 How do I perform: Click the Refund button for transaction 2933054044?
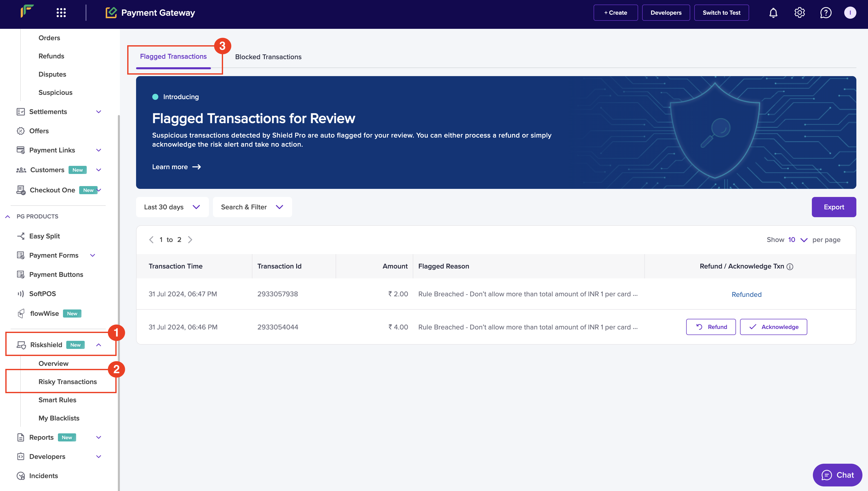[x=711, y=327]
